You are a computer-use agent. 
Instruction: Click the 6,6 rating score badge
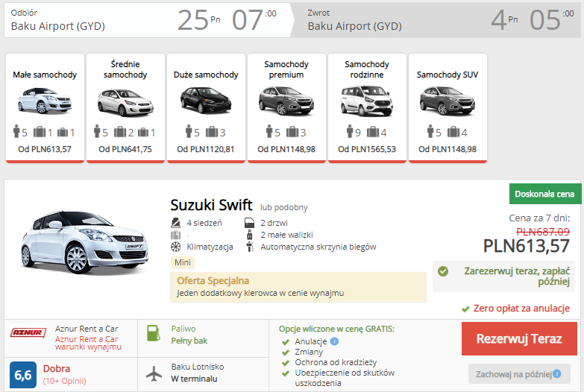point(23,374)
